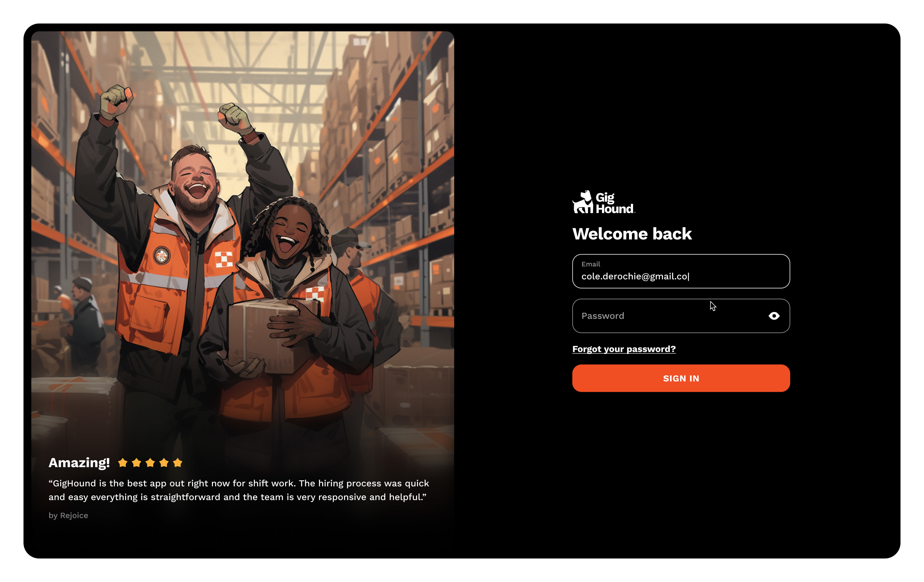Click the Gig Hound wordmark text
Image resolution: width=924 pixels, height=582 pixels.
615,203
